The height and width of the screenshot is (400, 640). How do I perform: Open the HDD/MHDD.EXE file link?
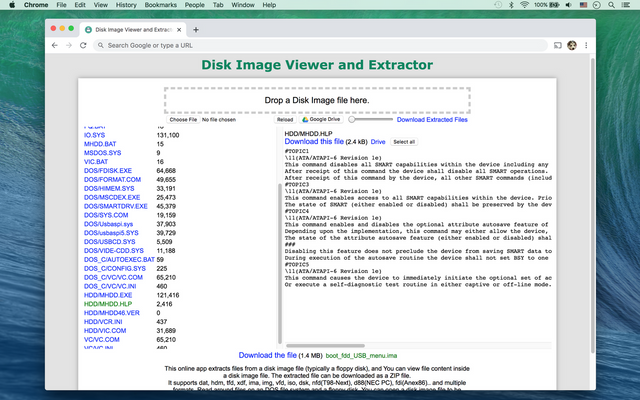coord(108,295)
